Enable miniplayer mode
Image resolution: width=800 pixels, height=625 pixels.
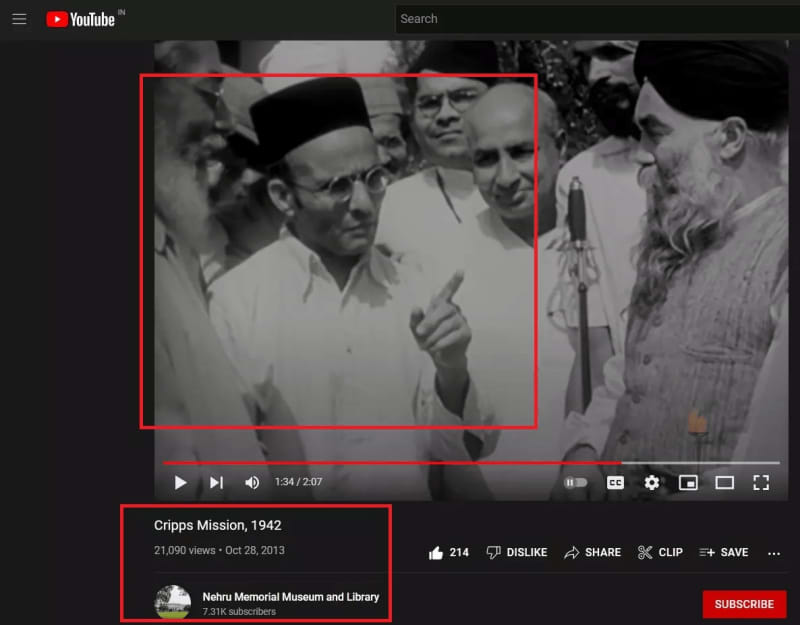point(688,482)
